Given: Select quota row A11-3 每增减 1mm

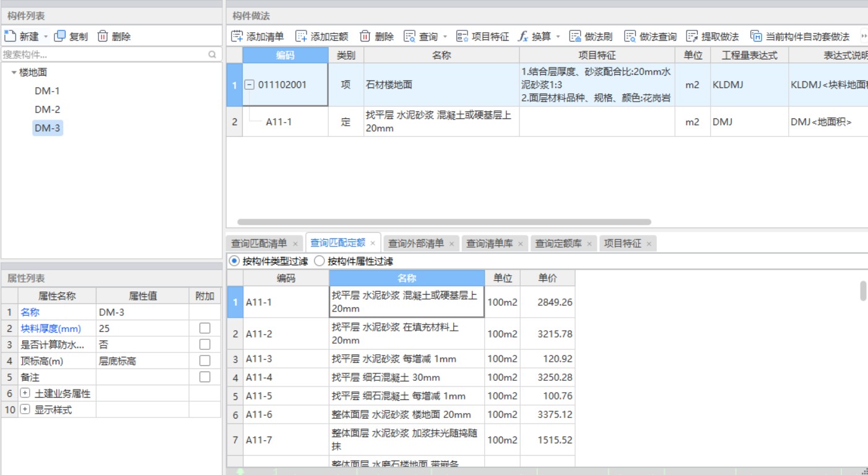Looking at the screenshot, I should (401, 359).
